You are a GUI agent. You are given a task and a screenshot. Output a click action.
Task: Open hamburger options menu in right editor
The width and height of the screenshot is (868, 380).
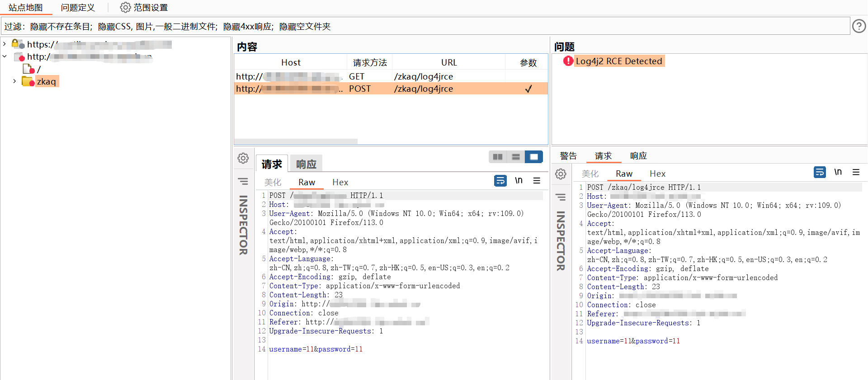pyautogui.click(x=856, y=172)
